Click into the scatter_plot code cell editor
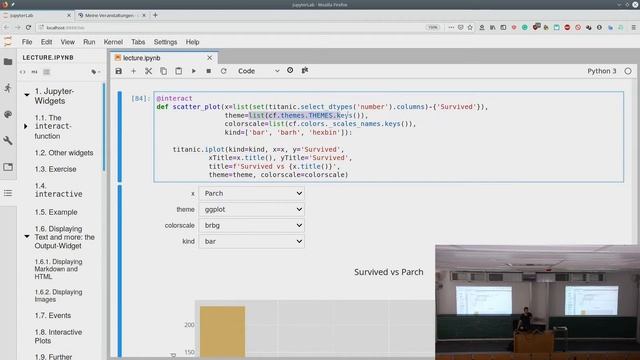The image size is (640, 360). coord(389,137)
